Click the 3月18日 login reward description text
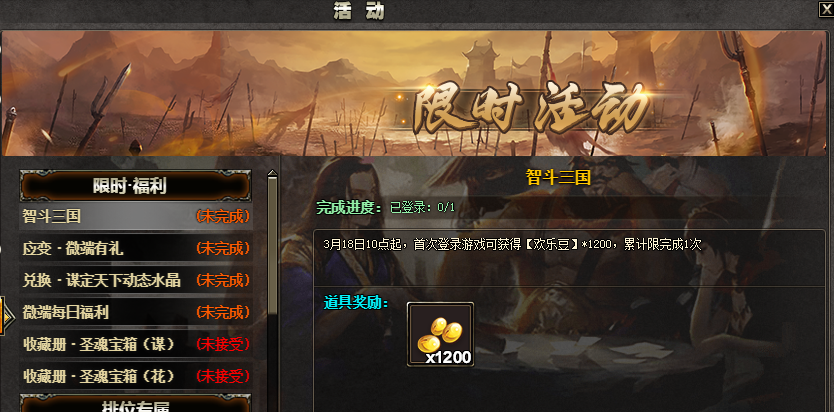Image resolution: width=834 pixels, height=412 pixels. pos(512,245)
